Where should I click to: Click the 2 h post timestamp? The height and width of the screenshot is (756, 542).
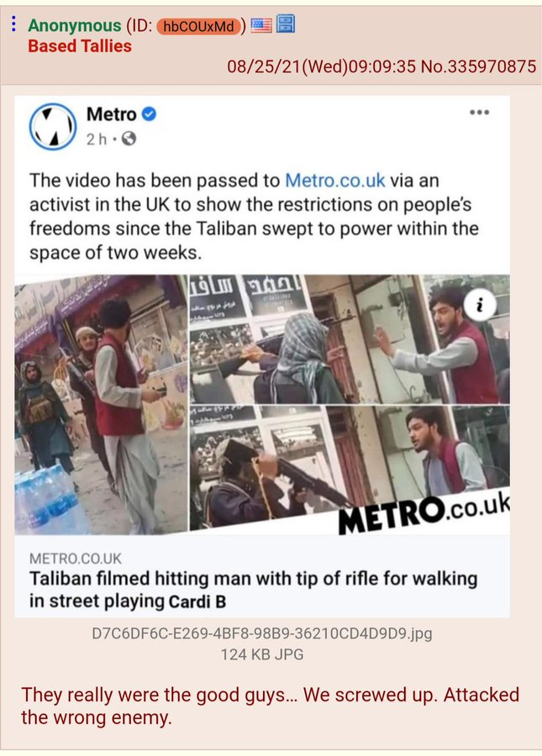[97, 139]
